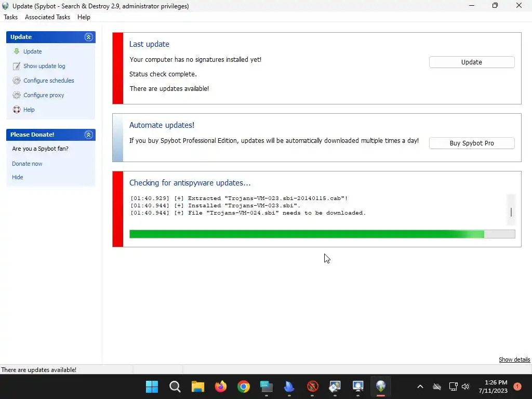Click the 'Status check complete.' text
532x399 pixels.
163,74
